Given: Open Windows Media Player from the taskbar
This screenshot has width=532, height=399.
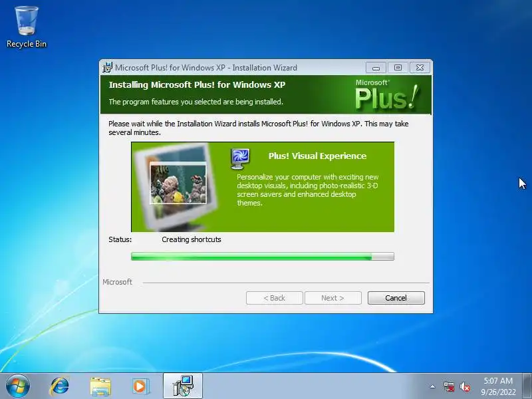Looking at the screenshot, I should pos(140,386).
